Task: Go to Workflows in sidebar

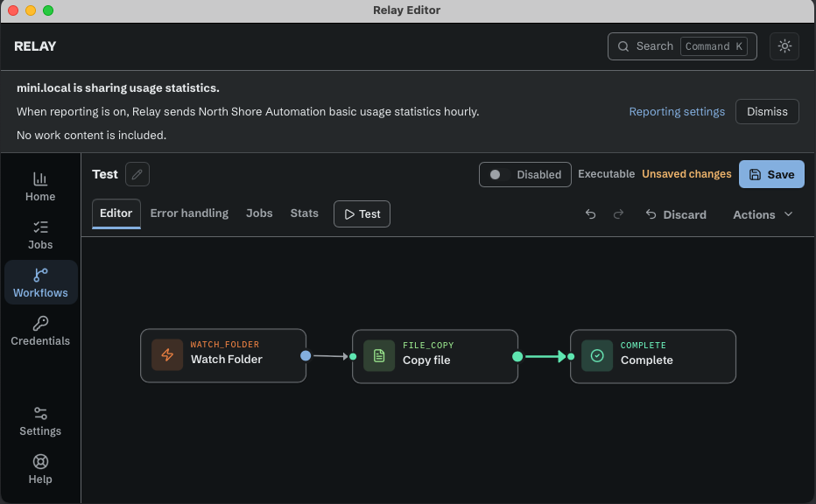Action: [x=40, y=283]
